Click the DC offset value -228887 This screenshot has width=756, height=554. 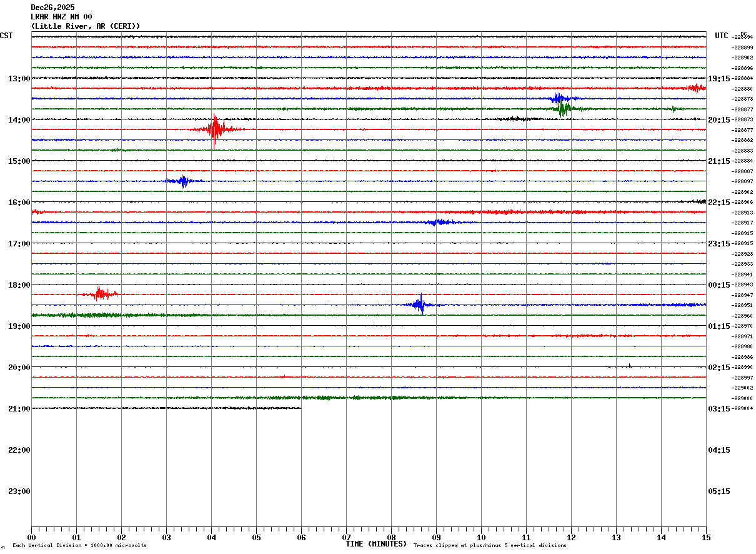tap(743, 171)
